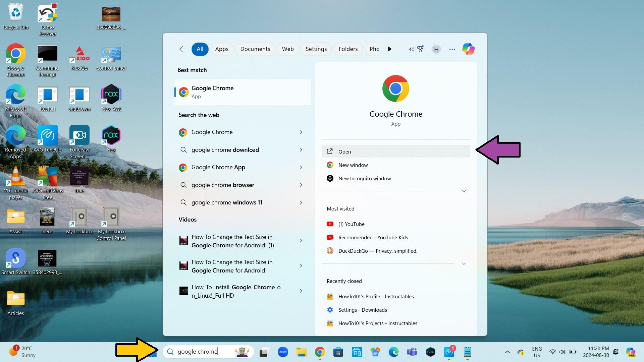
Task: Click the taskbar search input field
Action: click(208, 352)
